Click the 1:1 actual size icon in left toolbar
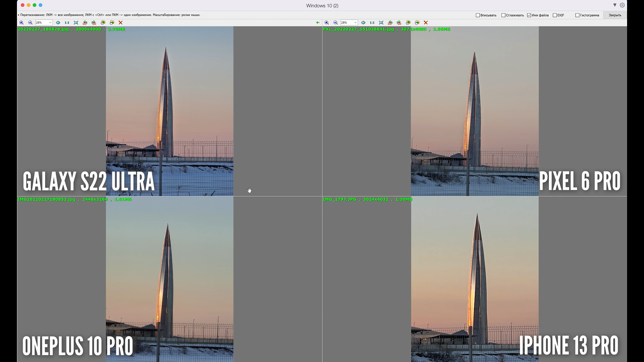This screenshot has height=362, width=644. tap(67, 23)
